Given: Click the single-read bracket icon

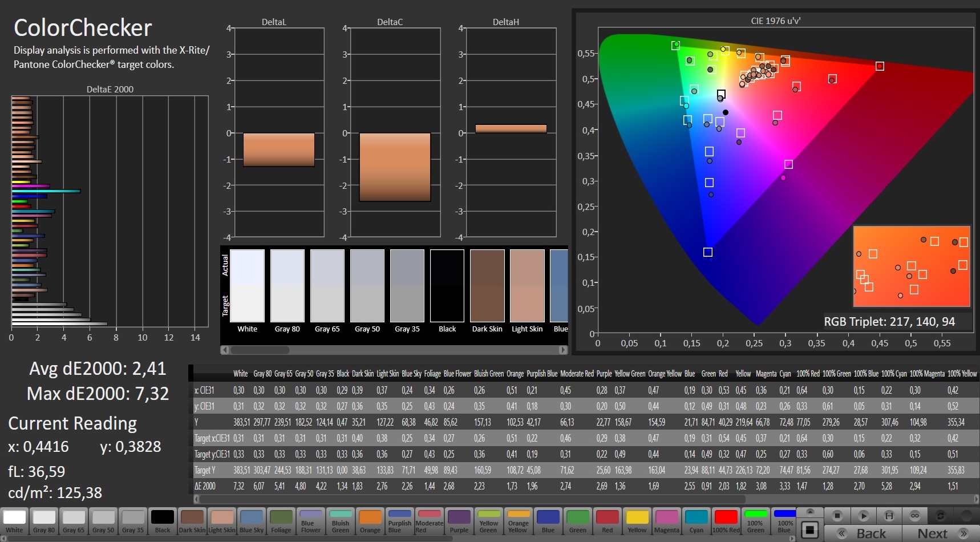Looking at the screenshot, I should click(889, 516).
